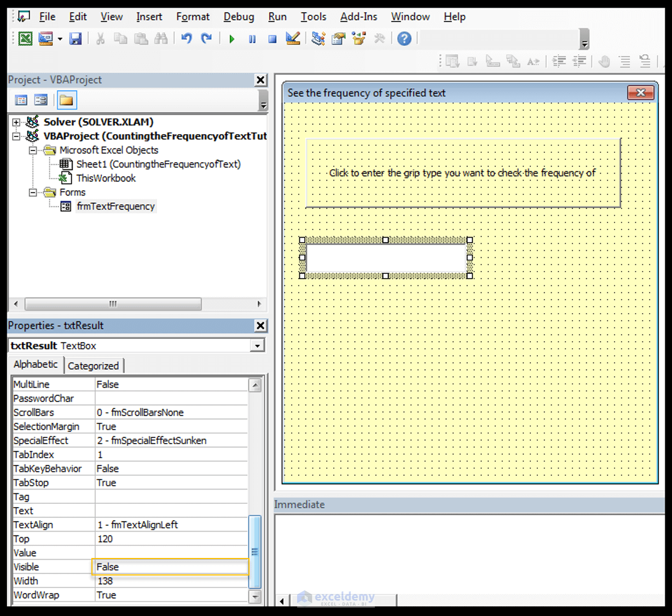Open the Window menu
Image resolution: width=672 pixels, height=616 pixels.
coord(410,17)
